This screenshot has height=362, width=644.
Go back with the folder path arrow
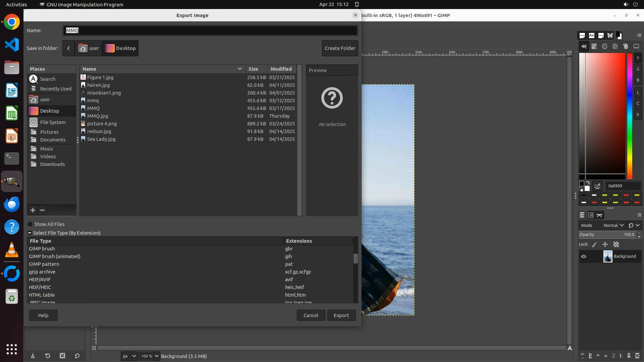(68, 48)
